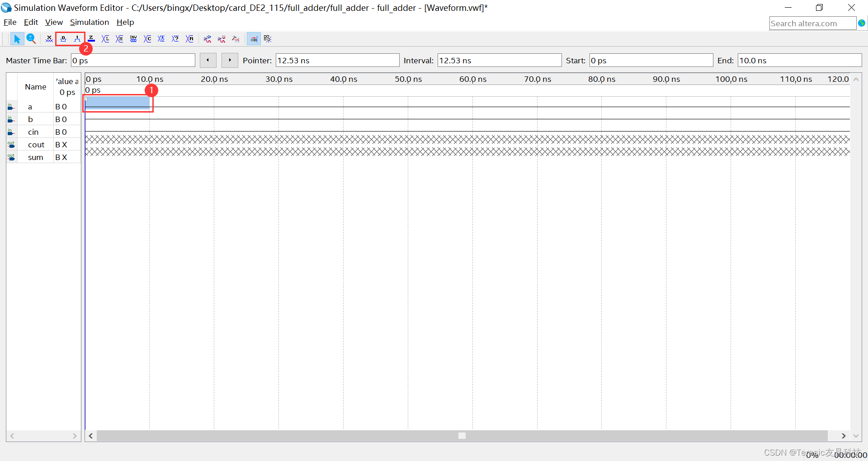Click the waveform horizontal scrollbar thumb

462,436
